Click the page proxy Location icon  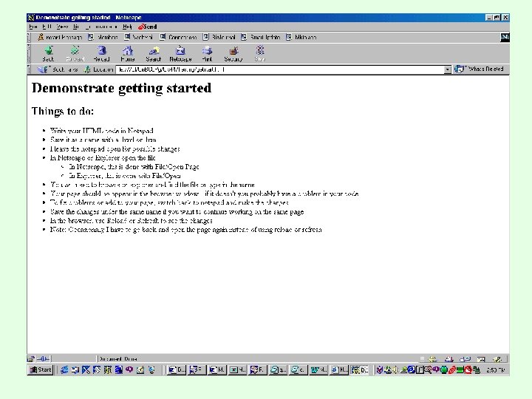[87, 69]
